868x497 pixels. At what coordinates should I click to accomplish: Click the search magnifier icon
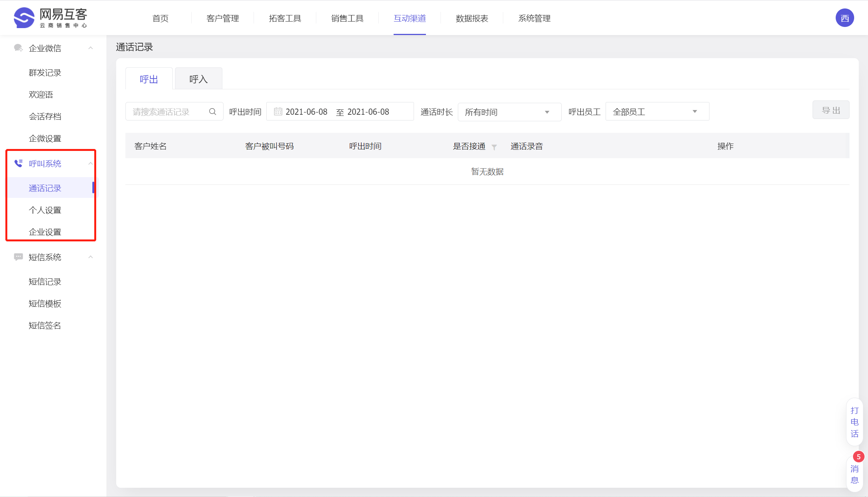[212, 112]
